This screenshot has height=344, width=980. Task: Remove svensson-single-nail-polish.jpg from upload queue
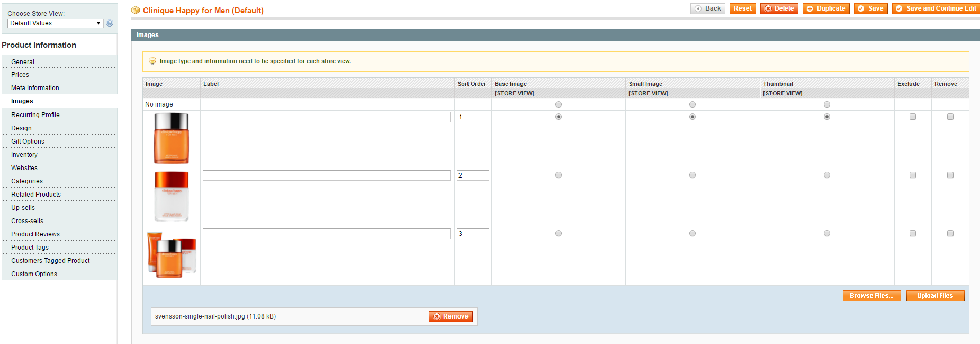coord(451,316)
